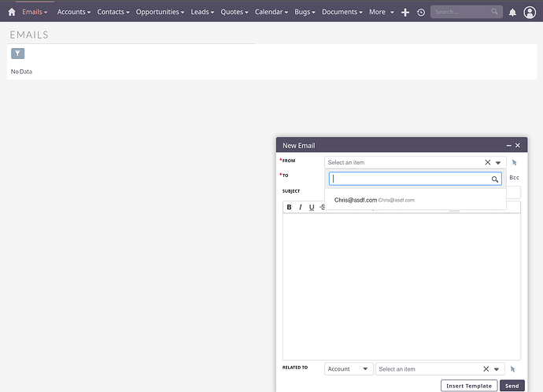Open the Related To item select dropdown

pyautogui.click(x=497, y=368)
